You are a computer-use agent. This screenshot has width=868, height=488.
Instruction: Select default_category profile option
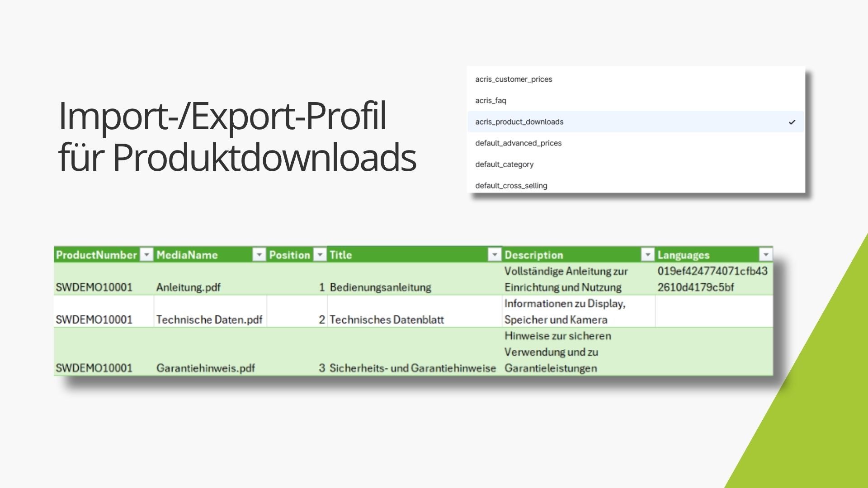636,164
